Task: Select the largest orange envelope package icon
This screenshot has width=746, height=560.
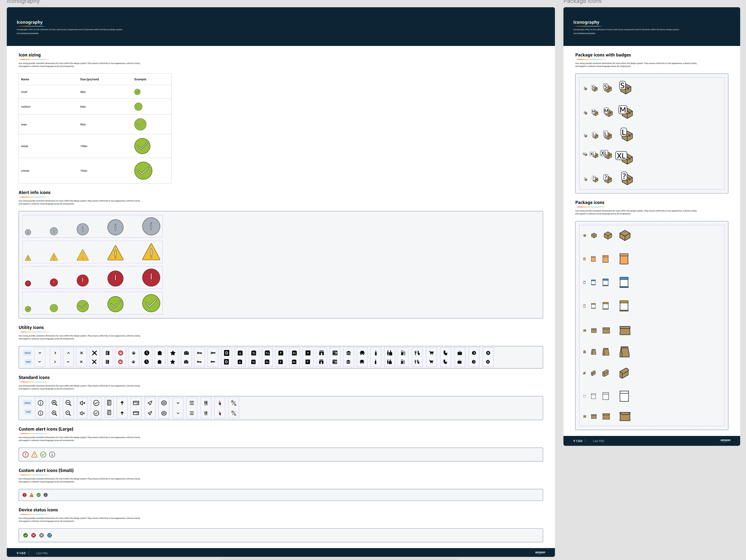Action: [x=624, y=259]
